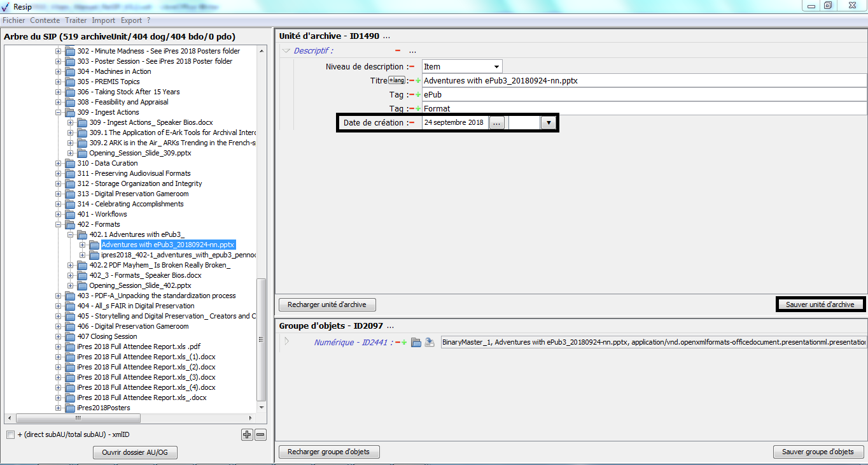This screenshot has height=465, width=868.
Task: Click the red minus beside Date de création
Action: click(x=412, y=123)
